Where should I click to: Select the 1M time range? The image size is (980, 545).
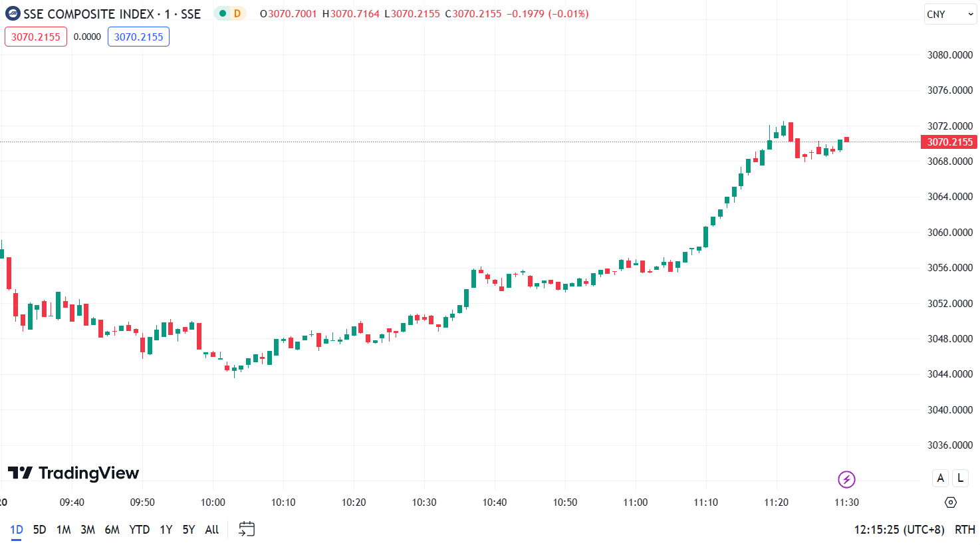pyautogui.click(x=63, y=530)
